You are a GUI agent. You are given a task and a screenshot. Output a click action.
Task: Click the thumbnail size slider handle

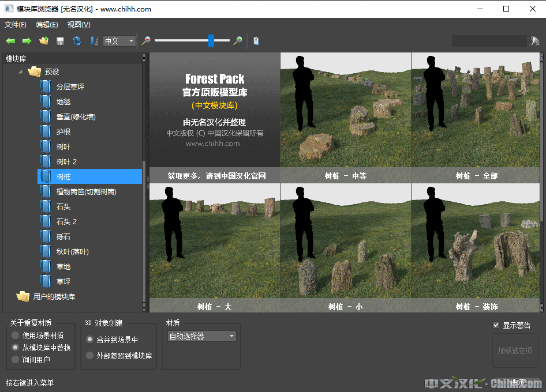coord(211,40)
